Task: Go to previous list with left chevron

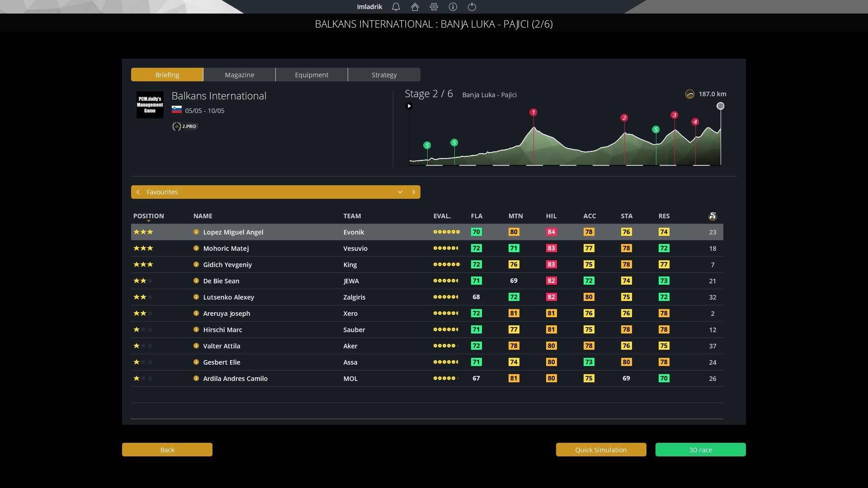Action: pos(138,192)
